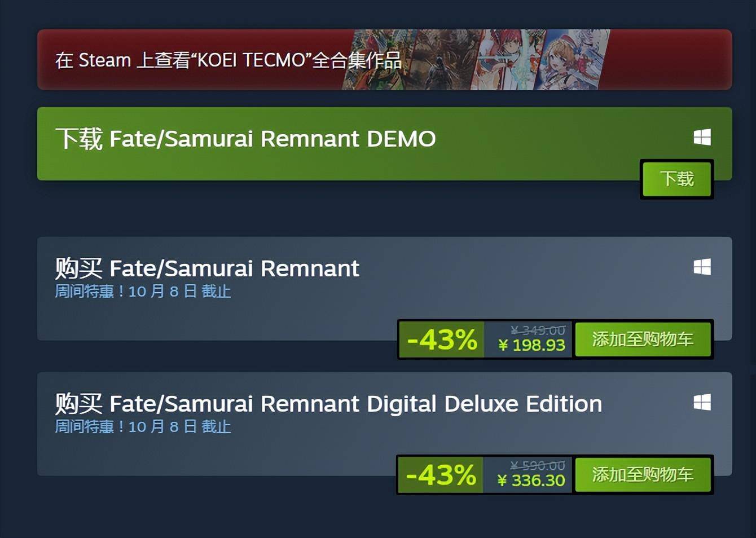
Task: Click the Windows icon on the Digital Deluxe Edition row
Action: [702, 402]
